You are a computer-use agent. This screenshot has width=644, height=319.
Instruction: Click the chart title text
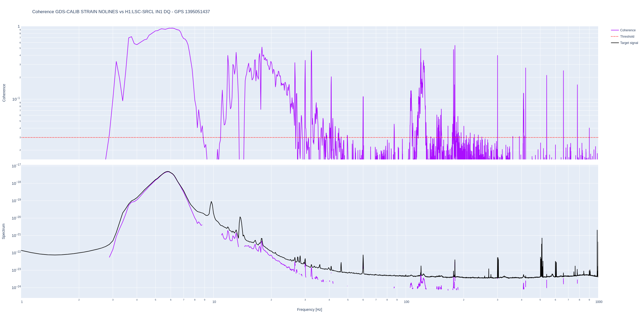point(121,12)
